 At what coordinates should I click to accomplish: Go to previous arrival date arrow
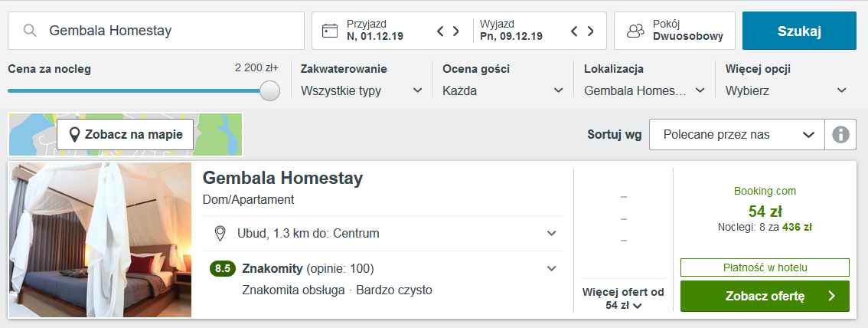(441, 31)
